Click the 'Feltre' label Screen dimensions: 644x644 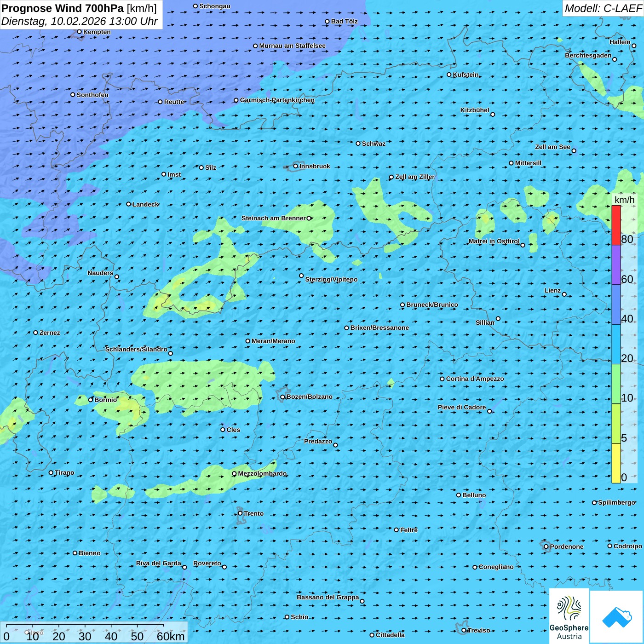tap(409, 530)
